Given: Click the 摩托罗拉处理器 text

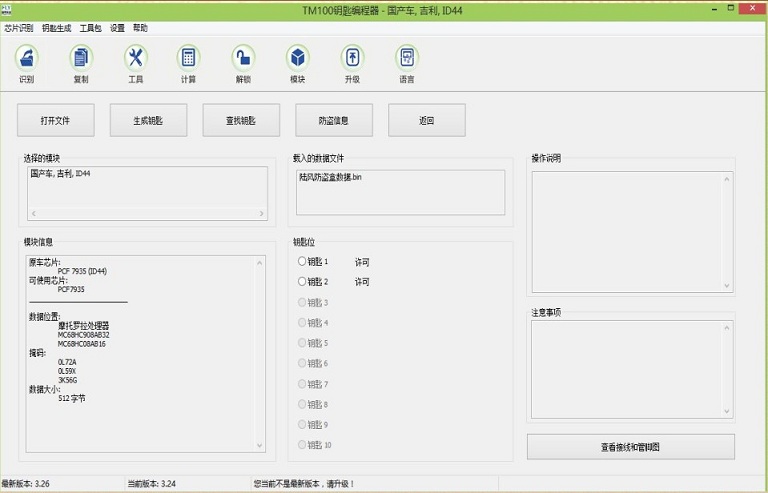Looking at the screenshot, I should [83, 326].
